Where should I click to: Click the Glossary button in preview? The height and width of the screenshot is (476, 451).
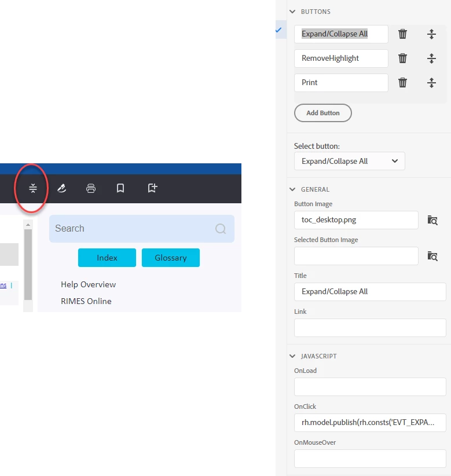[x=171, y=258]
